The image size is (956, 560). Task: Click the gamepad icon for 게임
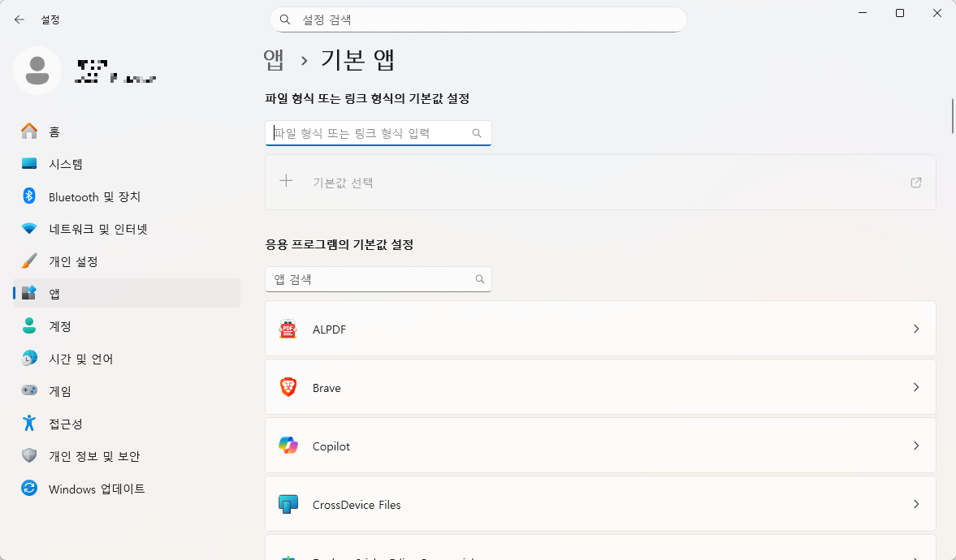[x=29, y=390]
